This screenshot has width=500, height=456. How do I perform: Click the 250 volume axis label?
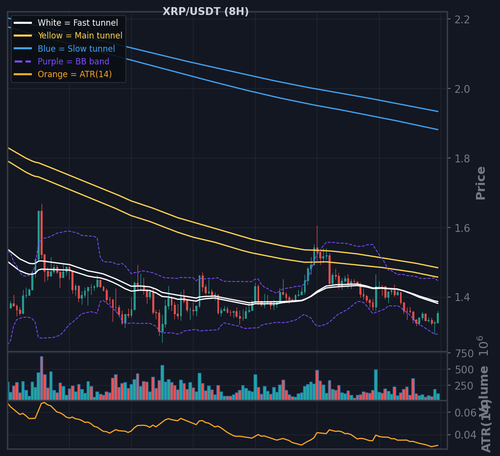pyautogui.click(x=464, y=386)
